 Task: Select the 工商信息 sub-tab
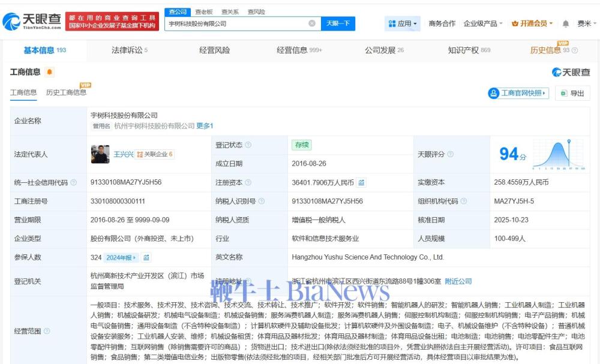(23, 92)
